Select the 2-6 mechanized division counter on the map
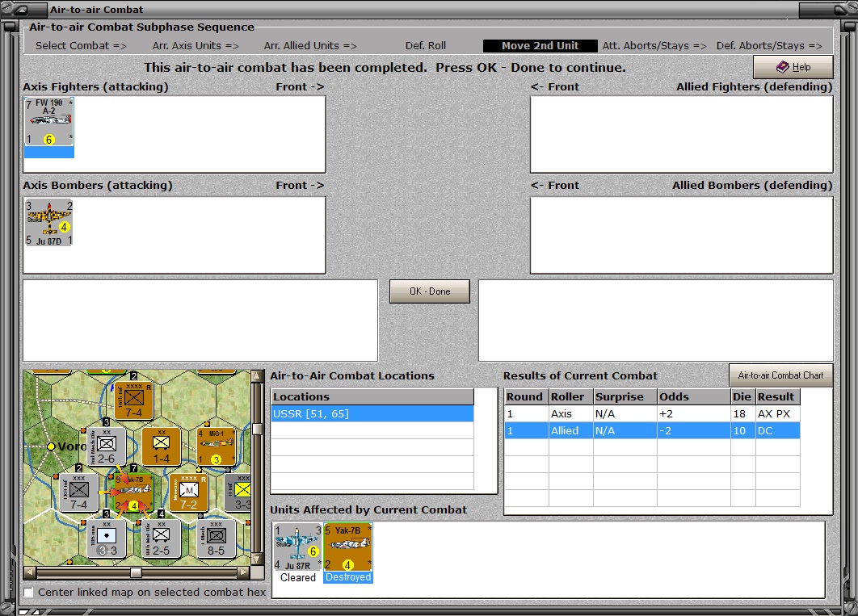This screenshot has height=616, width=858. click(106, 446)
